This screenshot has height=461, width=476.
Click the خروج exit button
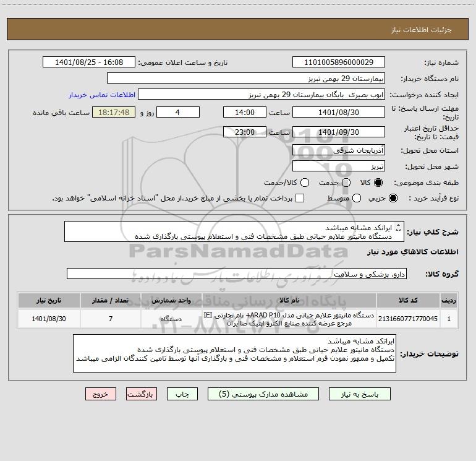click(101, 394)
